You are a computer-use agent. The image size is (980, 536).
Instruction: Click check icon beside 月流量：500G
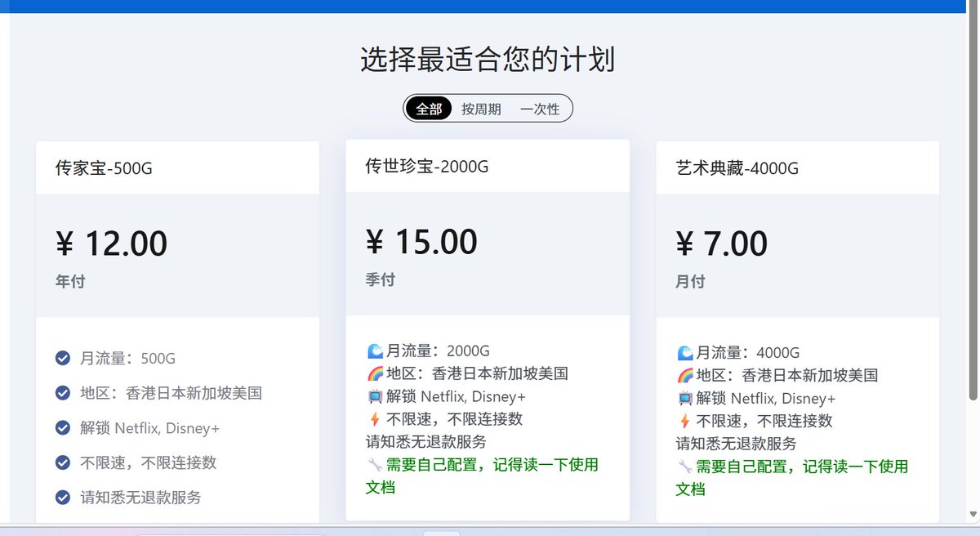(x=63, y=358)
